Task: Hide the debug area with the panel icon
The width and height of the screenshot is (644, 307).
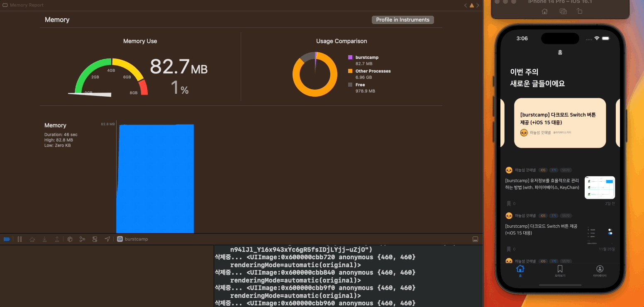Action: tap(475, 239)
